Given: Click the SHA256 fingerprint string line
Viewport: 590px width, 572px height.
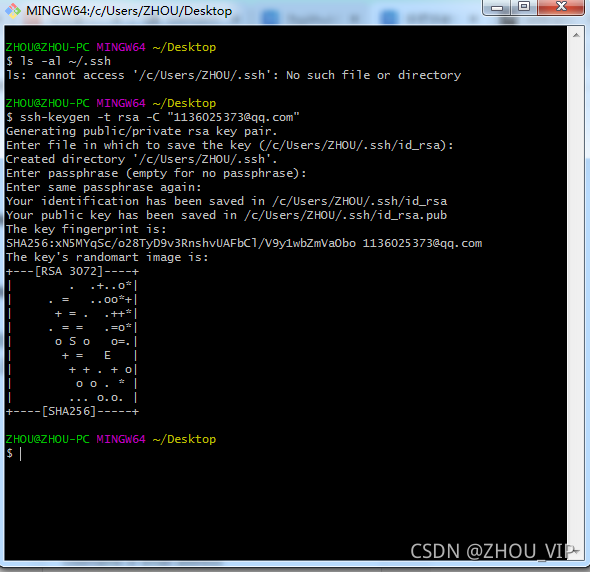Looking at the screenshot, I should [244, 243].
